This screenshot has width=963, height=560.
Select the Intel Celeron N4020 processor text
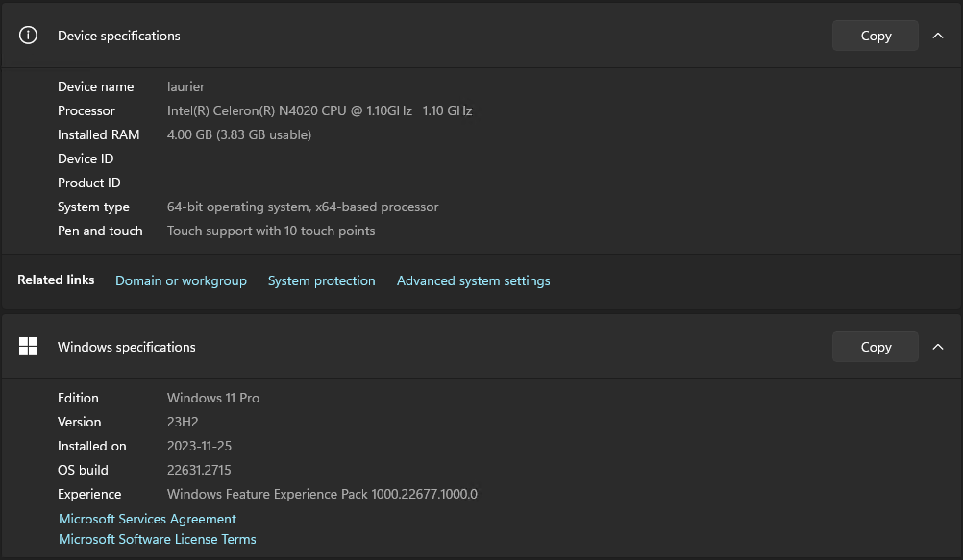point(319,110)
